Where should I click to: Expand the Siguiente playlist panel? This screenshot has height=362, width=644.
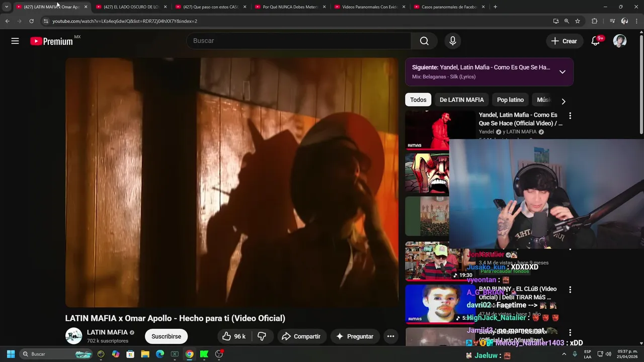[x=562, y=72]
